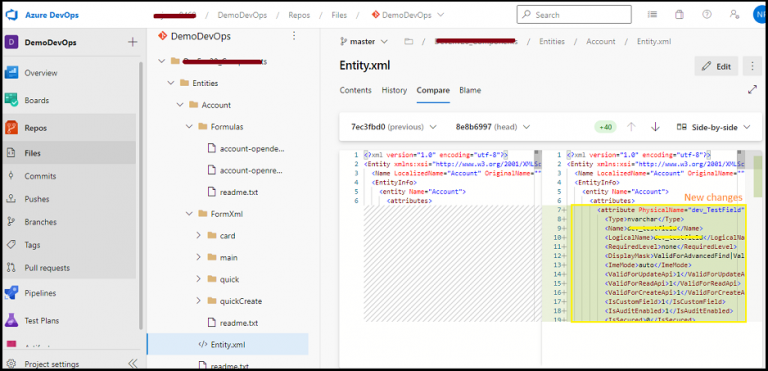Open the Side-by-side view mode dropdown

pyautogui.click(x=713, y=127)
